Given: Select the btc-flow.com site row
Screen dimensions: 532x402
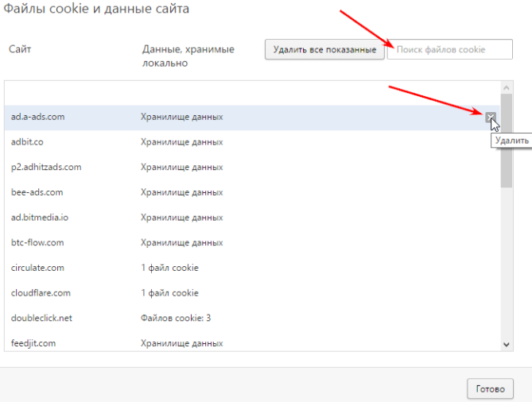Looking at the screenshot, I should tap(252, 242).
